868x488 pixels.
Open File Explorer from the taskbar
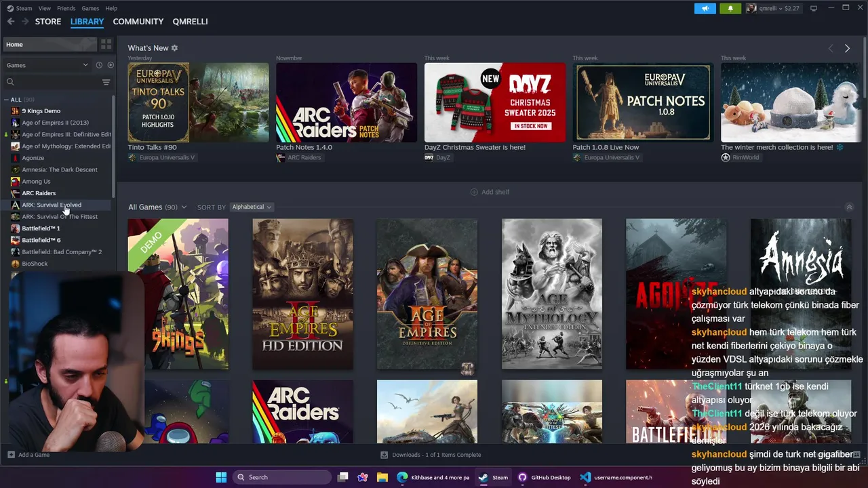click(x=382, y=477)
